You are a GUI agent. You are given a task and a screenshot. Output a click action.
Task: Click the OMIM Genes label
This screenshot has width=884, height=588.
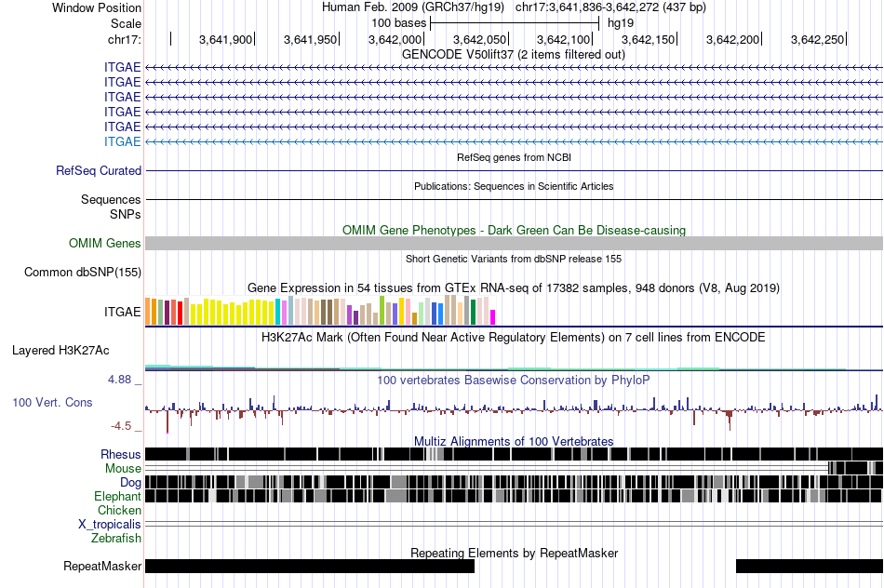pos(105,243)
